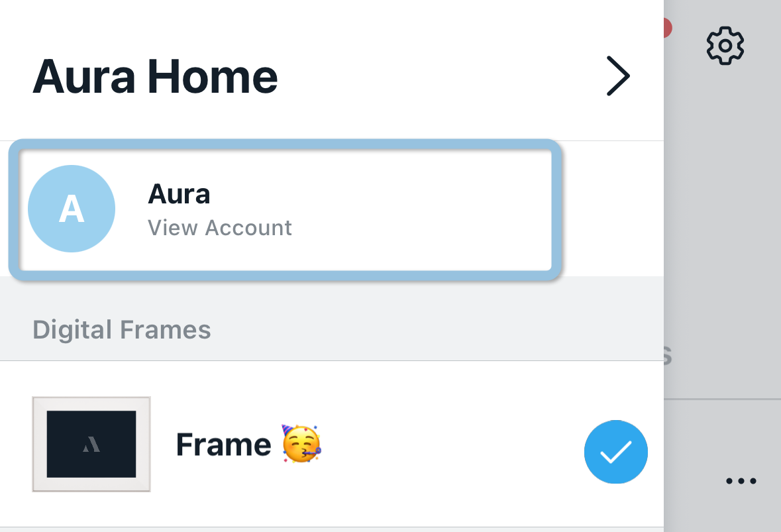
Task: Click the Aura logo inside the frame preview
Action: [91, 444]
